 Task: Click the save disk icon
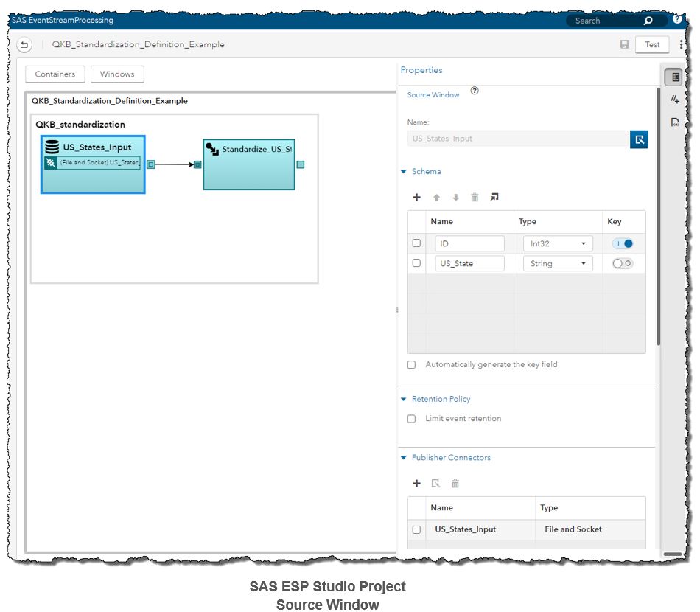624,45
